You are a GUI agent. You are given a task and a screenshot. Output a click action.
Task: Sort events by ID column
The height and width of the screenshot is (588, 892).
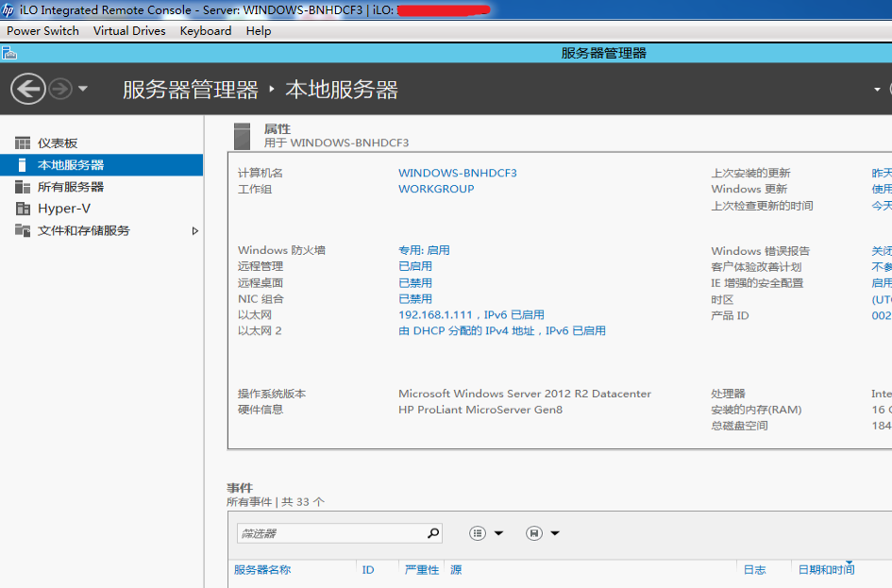tap(368, 570)
